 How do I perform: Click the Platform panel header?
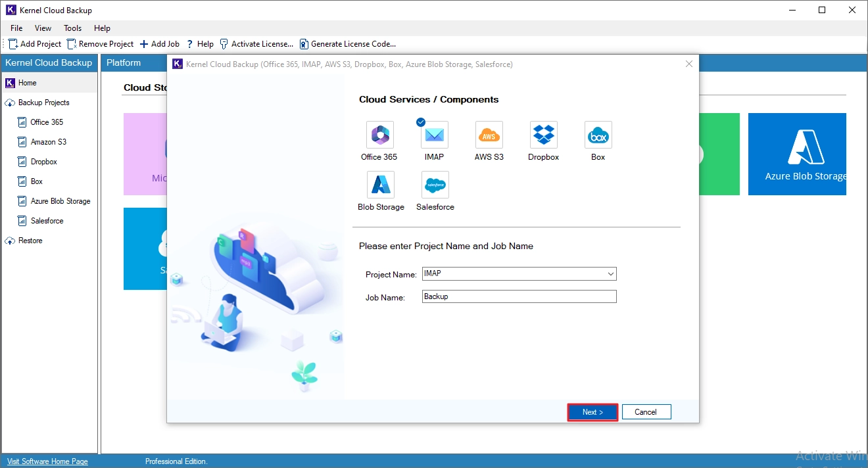(x=124, y=62)
